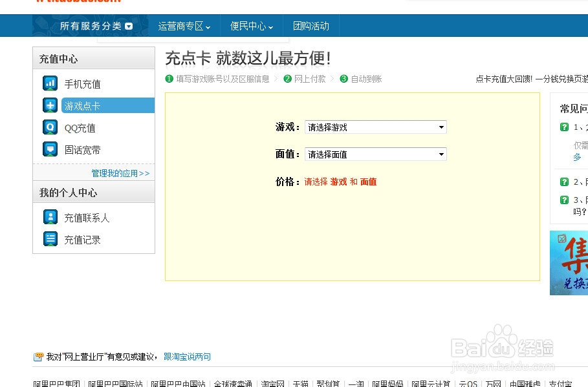Viewport: 588px width, 387px height.
Task: Click the question mark icon of FAQ 3
Action: click(564, 200)
